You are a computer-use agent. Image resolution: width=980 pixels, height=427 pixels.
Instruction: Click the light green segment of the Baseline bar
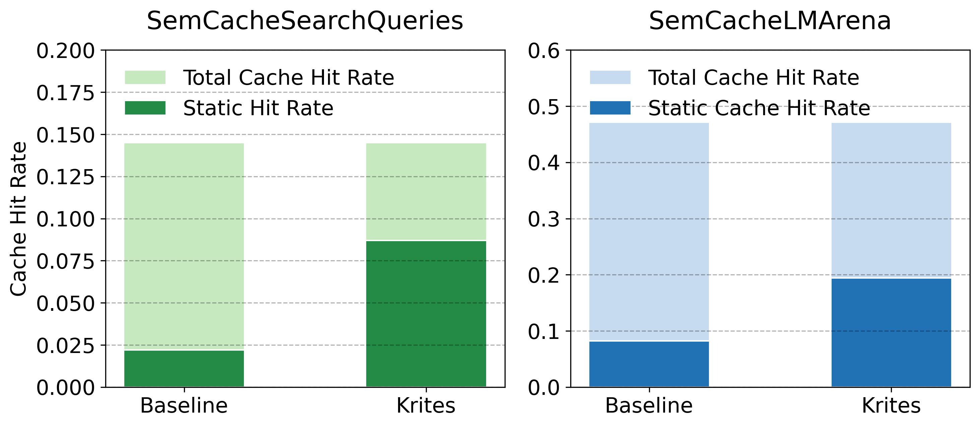point(184,246)
